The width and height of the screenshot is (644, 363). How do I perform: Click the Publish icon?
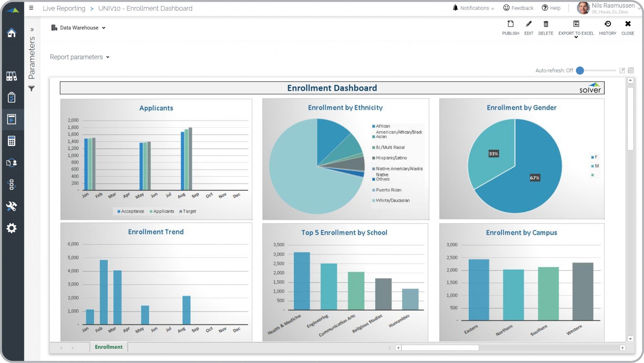click(510, 24)
